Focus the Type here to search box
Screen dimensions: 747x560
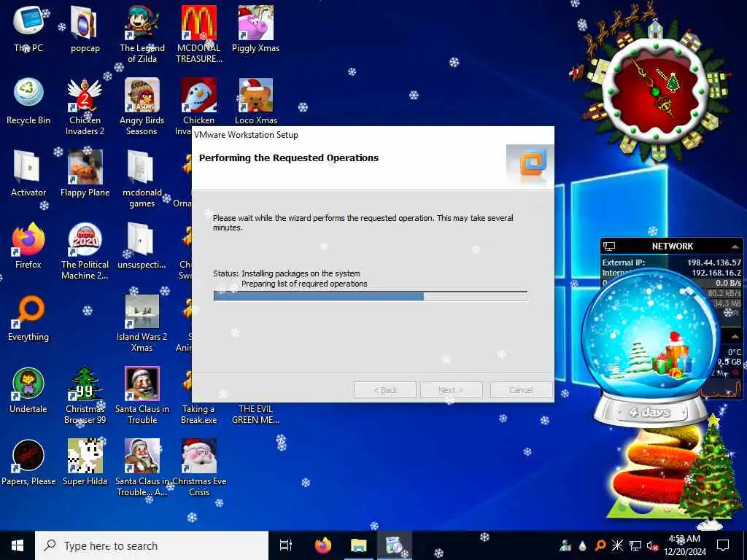click(152, 545)
